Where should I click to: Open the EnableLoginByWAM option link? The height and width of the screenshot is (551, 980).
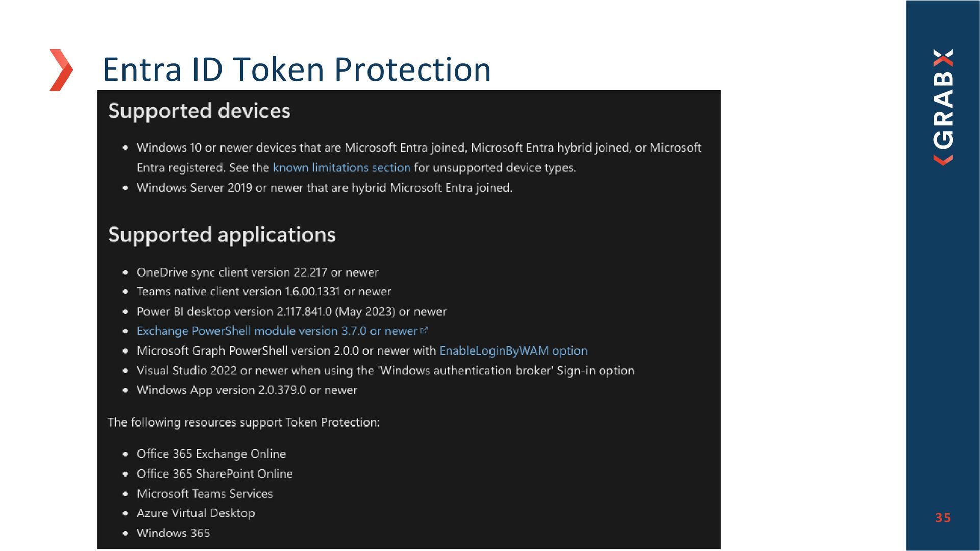click(x=513, y=351)
